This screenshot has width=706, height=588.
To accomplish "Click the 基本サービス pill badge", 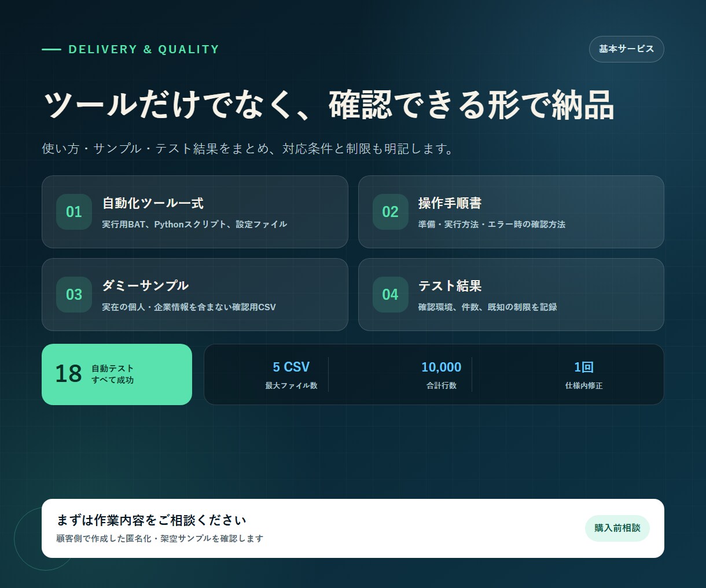I will coord(626,49).
